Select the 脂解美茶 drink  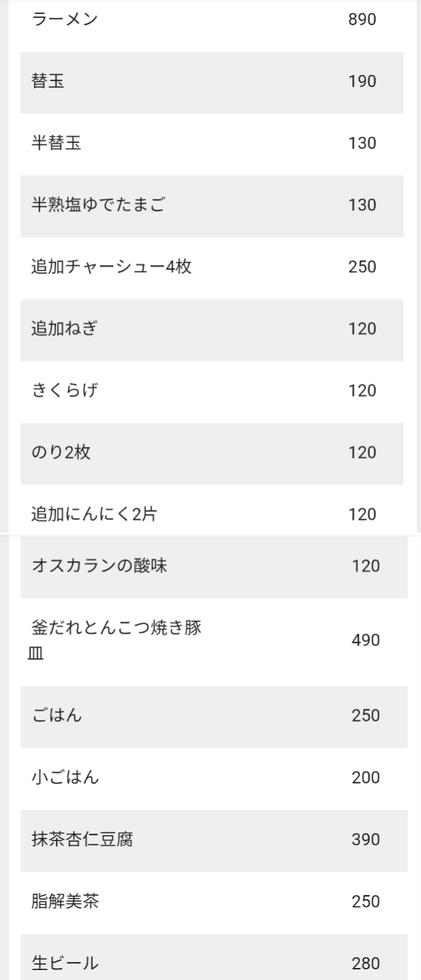65,901
